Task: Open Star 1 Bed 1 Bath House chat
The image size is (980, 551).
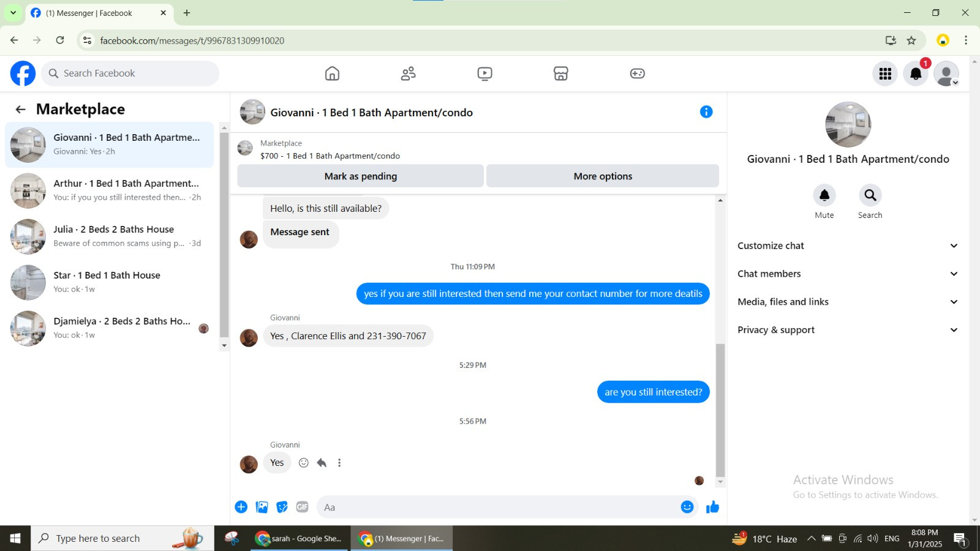Action: [x=110, y=283]
